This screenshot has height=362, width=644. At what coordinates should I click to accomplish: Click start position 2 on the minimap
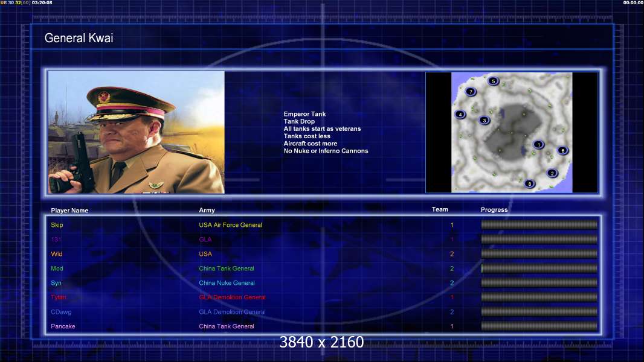pos(552,173)
